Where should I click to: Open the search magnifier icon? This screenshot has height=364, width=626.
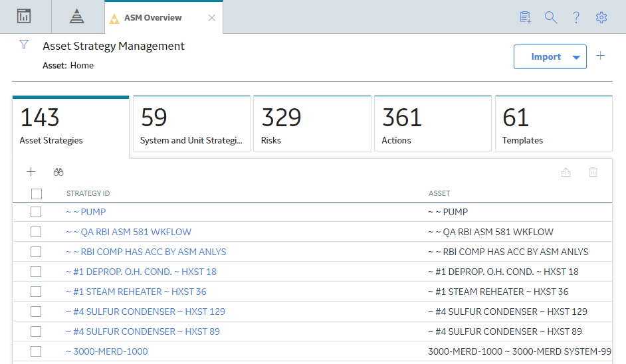[550, 17]
